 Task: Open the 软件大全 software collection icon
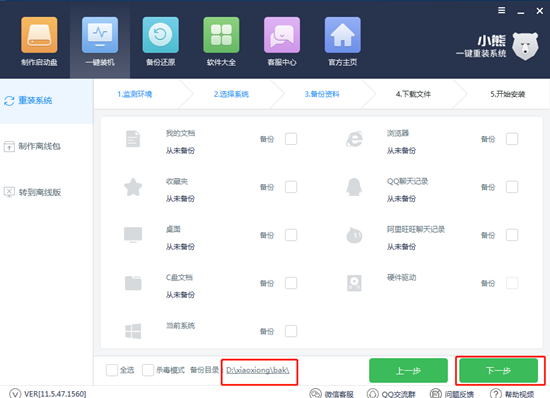[x=221, y=35]
